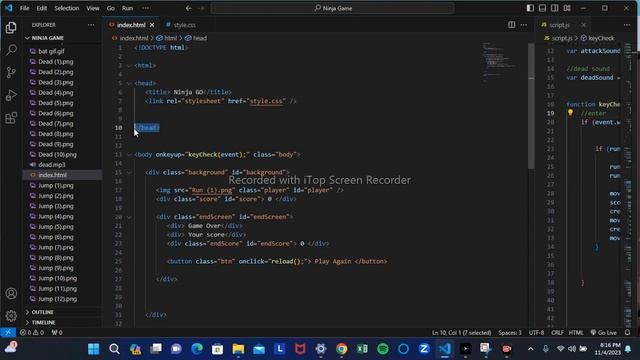Show hidden system tray icons chevron
Viewport: 640px width, 360px height.
tap(531, 349)
